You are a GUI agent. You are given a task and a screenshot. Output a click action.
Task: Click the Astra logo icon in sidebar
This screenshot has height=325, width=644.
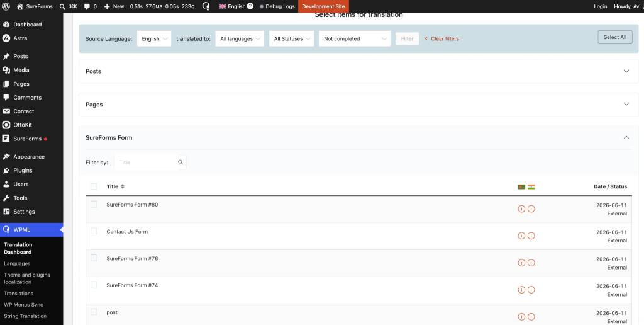click(6, 38)
